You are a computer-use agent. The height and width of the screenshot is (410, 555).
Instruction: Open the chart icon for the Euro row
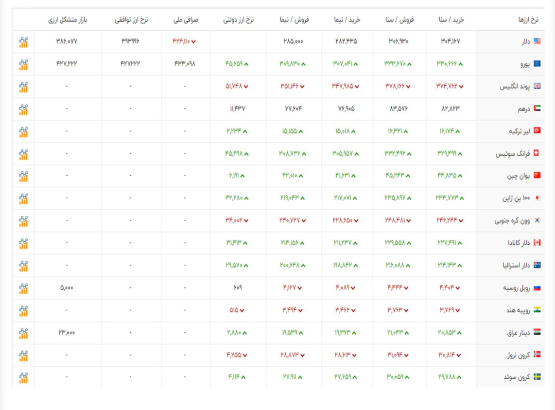point(23,64)
